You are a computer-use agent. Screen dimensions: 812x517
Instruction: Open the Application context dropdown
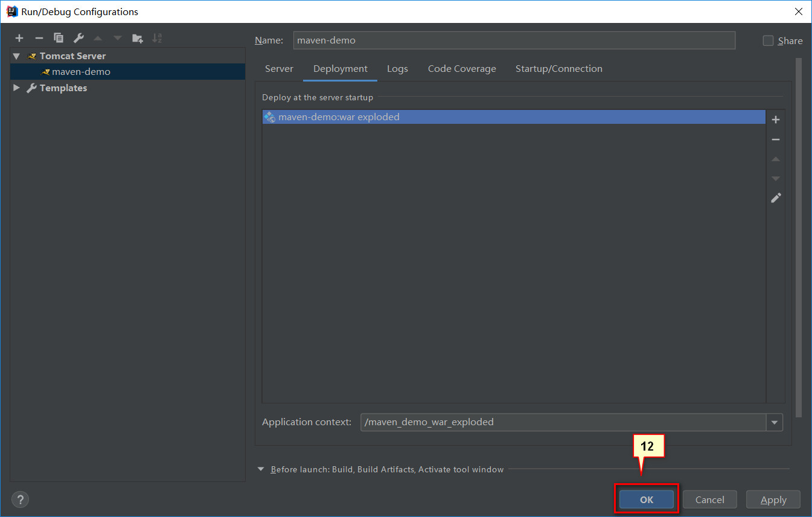775,422
